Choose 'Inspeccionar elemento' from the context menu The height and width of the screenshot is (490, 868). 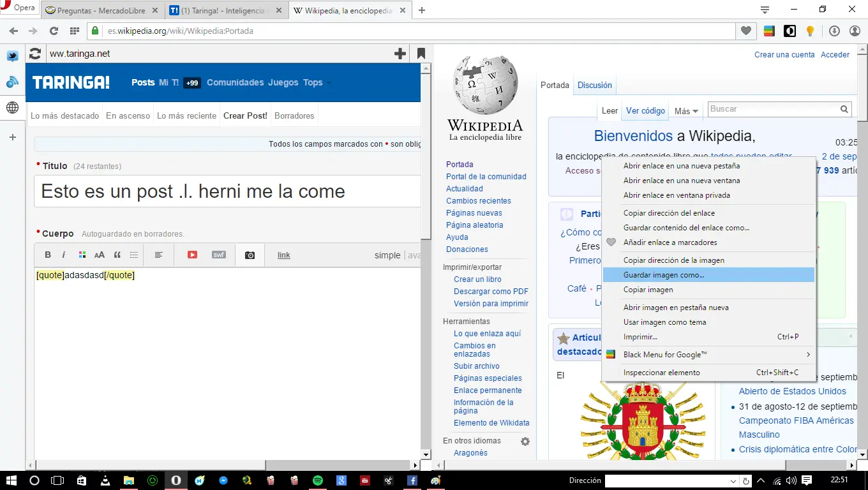(708, 373)
